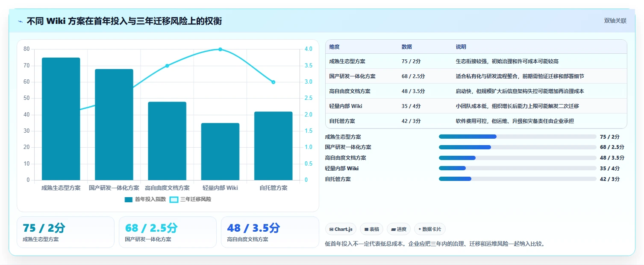Image resolution: width=644 pixels, height=265 pixels.
Task: Click the 高自由度文档方案 x-axis label
Action: click(x=167, y=188)
